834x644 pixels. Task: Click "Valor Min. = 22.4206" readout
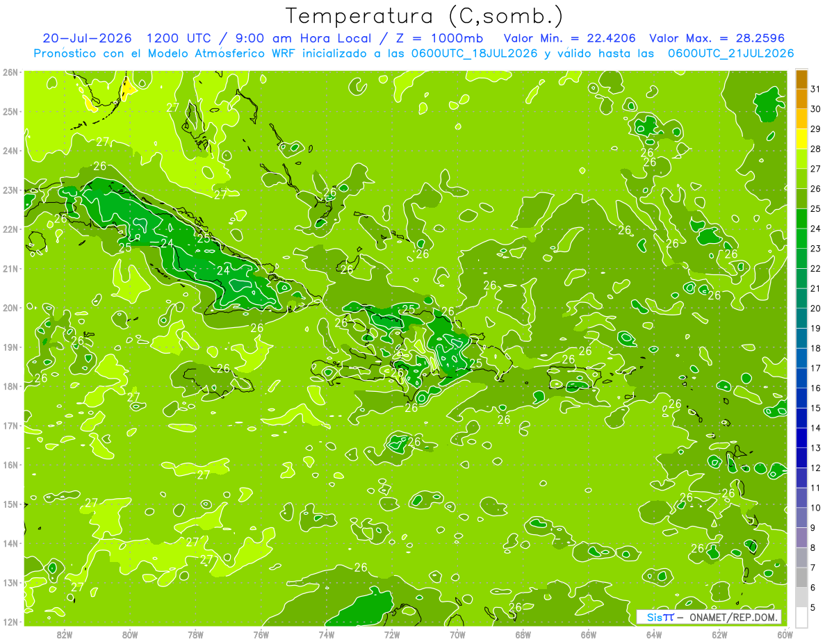point(570,38)
